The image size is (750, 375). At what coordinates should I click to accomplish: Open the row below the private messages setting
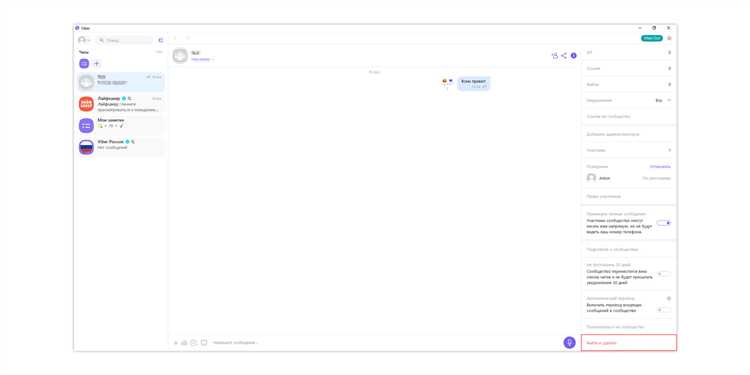[629, 249]
